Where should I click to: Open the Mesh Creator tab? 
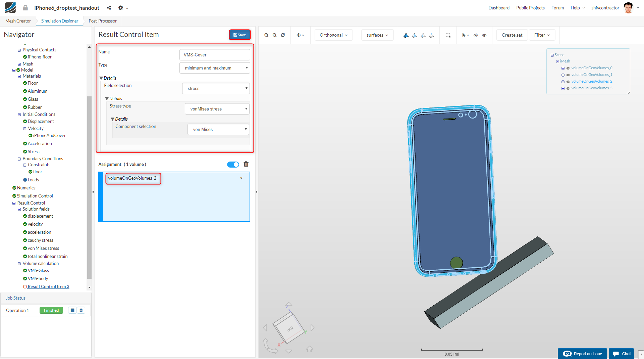coord(18,21)
